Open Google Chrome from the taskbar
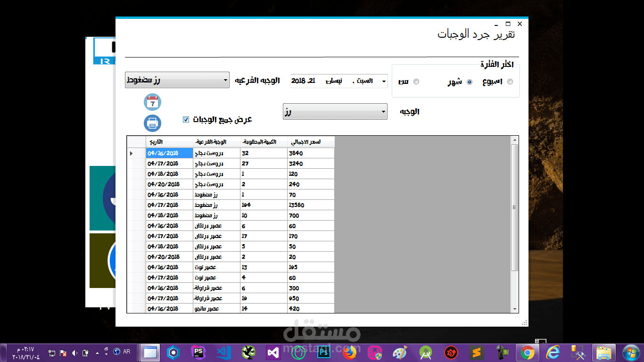Viewport: 644px width, 362px height. [527, 353]
